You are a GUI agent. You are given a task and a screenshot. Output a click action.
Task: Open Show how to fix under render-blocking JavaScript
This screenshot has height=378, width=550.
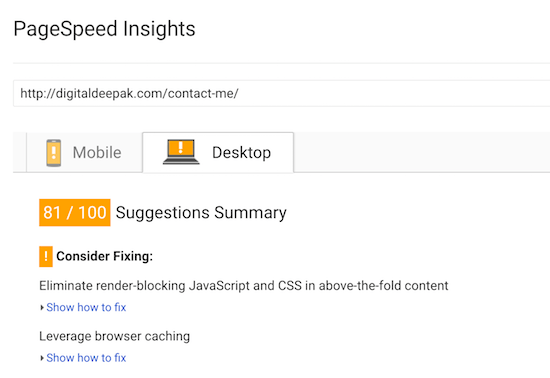(x=86, y=308)
